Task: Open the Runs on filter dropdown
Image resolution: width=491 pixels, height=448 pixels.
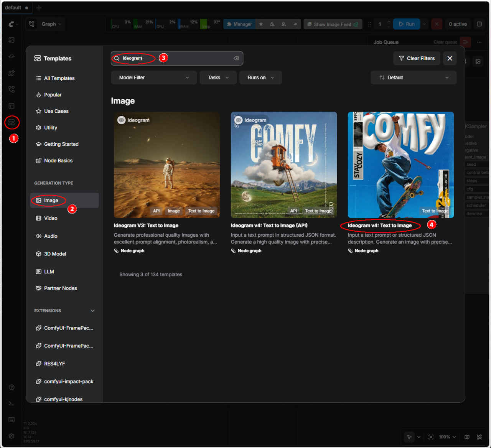Action: pyautogui.click(x=260, y=77)
